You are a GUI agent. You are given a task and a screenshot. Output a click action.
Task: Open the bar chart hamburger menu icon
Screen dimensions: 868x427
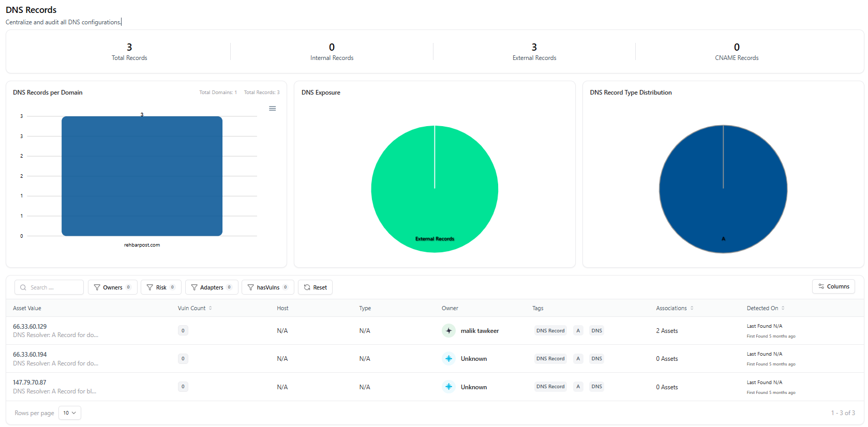tap(272, 109)
